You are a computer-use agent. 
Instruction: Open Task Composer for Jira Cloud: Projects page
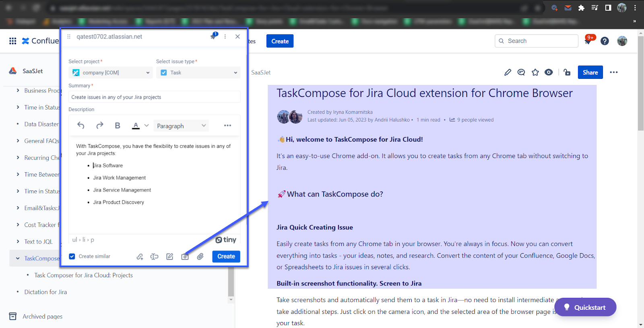[83, 275]
